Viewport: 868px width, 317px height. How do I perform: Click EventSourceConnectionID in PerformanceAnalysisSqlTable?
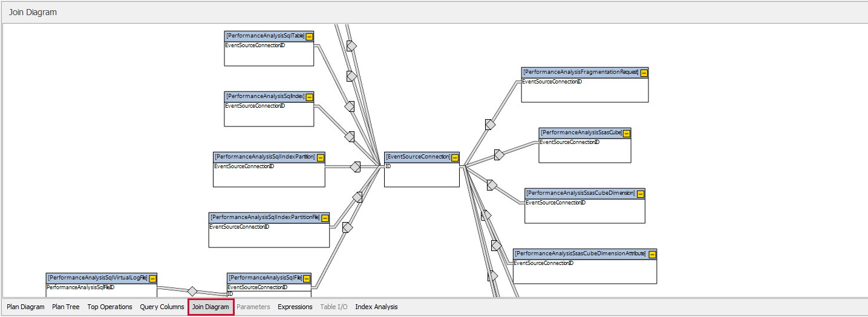click(x=255, y=45)
